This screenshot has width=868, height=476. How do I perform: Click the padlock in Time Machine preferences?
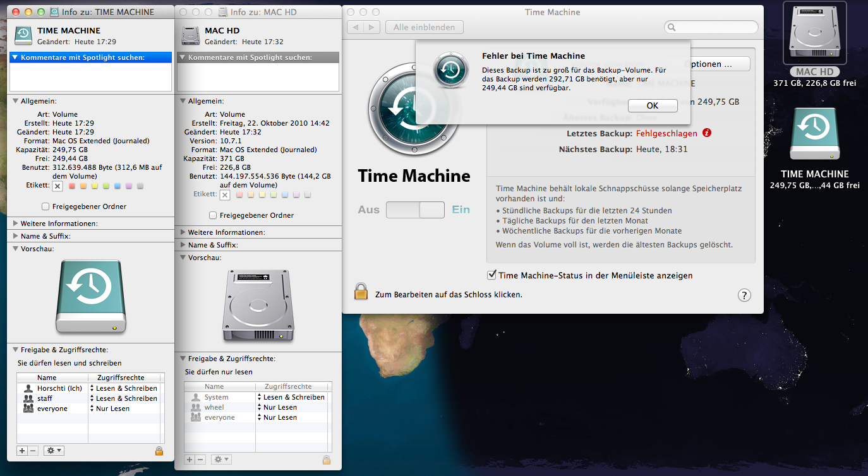point(361,292)
